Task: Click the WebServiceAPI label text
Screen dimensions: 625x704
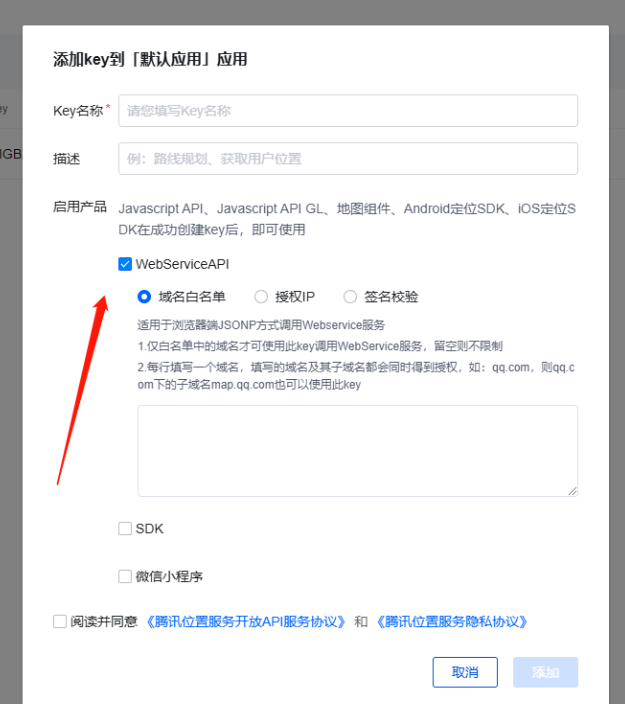Action: [x=182, y=264]
